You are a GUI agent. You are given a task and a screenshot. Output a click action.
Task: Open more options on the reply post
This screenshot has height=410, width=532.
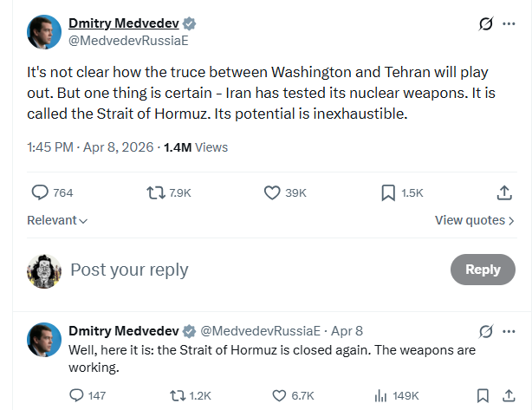(x=509, y=331)
